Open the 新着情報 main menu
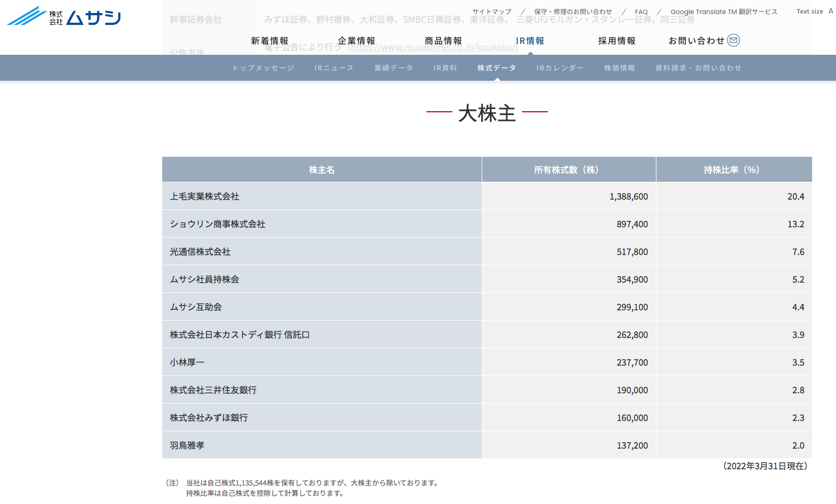The width and height of the screenshot is (836, 504). 270,41
